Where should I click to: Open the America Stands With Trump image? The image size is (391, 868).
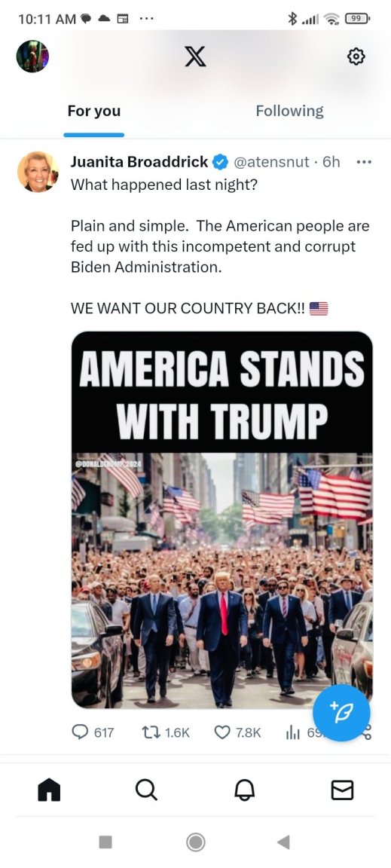click(x=222, y=519)
